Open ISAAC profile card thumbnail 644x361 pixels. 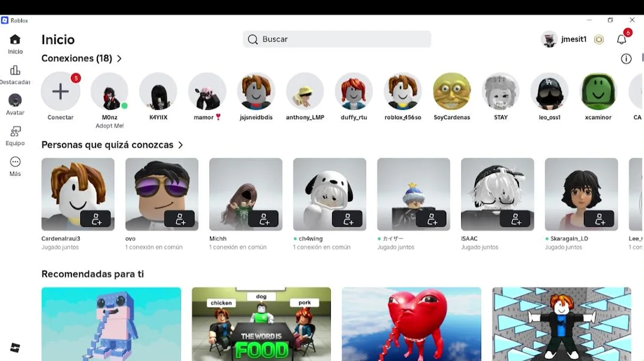[x=498, y=195]
